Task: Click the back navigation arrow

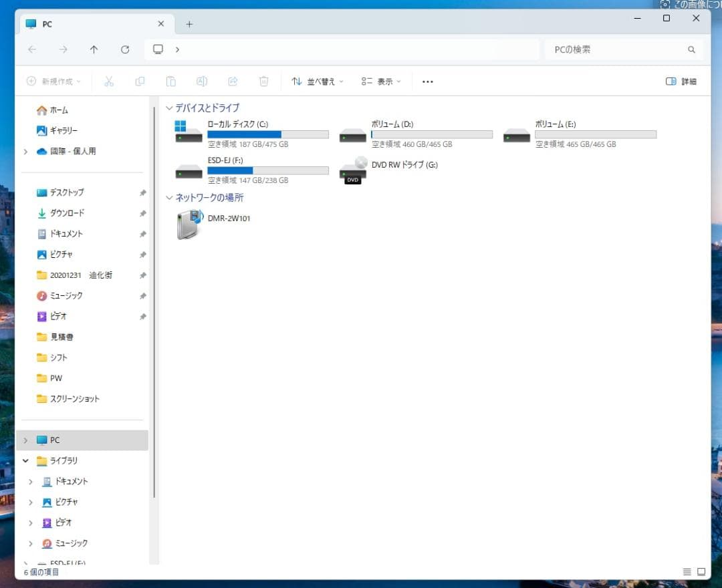Action: [32, 49]
